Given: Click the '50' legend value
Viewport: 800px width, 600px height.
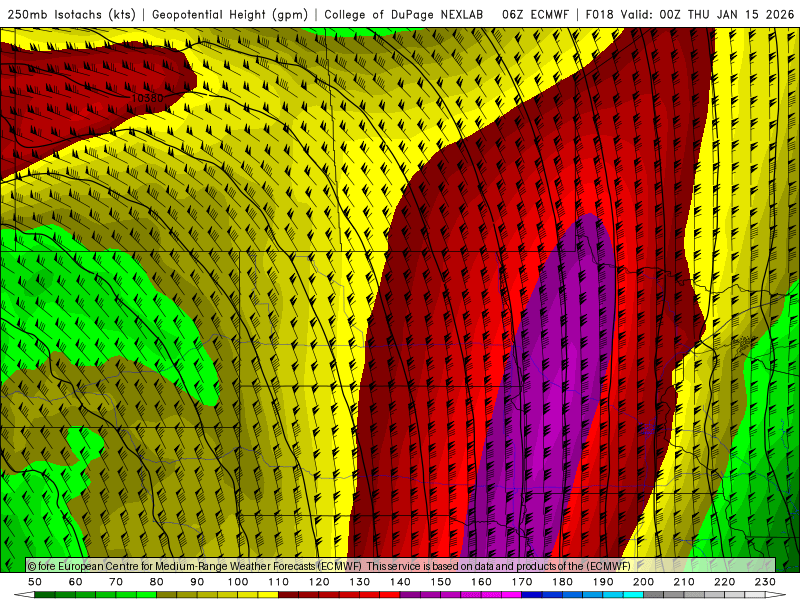Looking at the screenshot, I should [35, 582].
